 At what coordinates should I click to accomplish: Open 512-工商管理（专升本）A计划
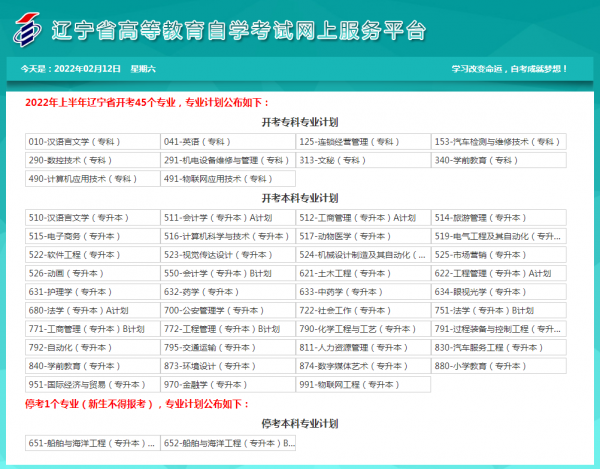click(x=363, y=218)
